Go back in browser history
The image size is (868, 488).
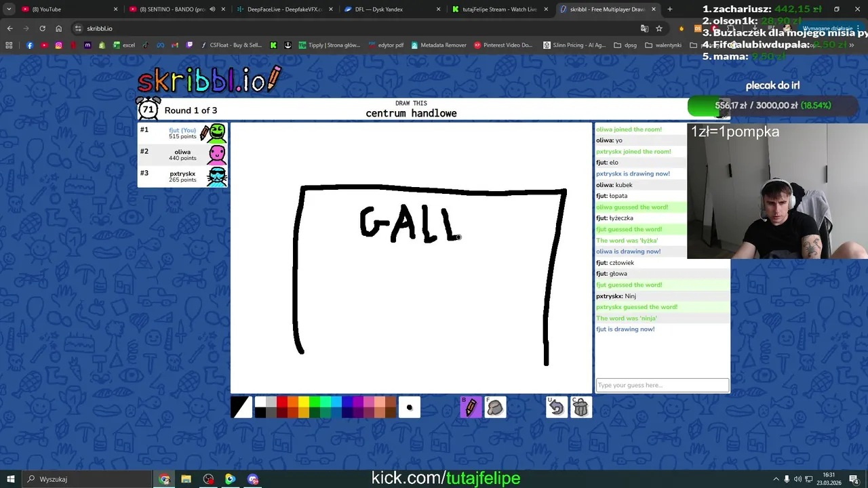9,28
